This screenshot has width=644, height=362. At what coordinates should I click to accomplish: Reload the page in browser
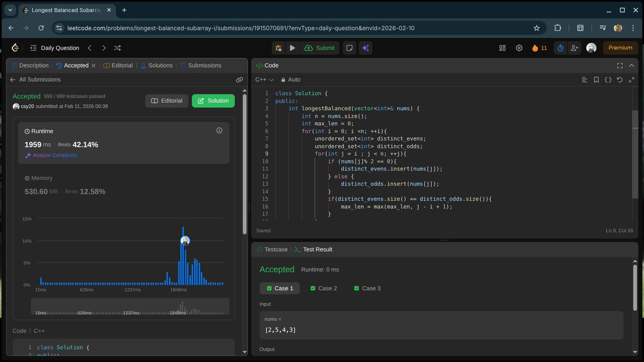click(x=41, y=28)
